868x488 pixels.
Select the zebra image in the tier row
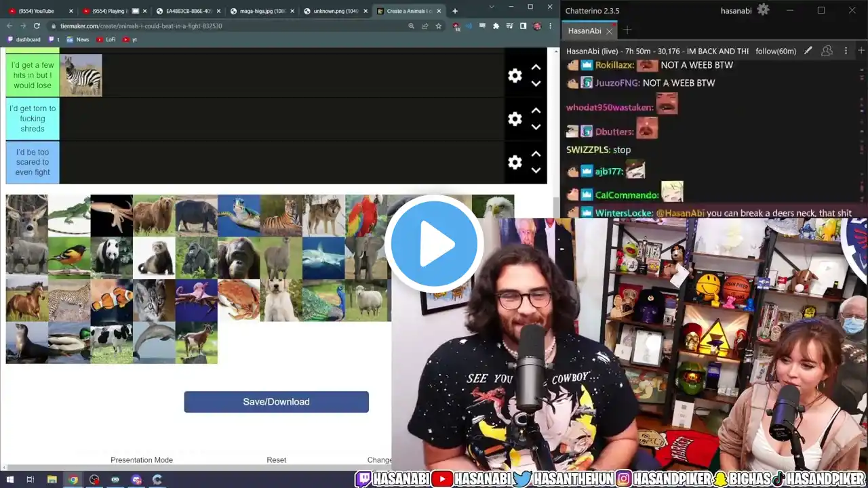[81, 75]
